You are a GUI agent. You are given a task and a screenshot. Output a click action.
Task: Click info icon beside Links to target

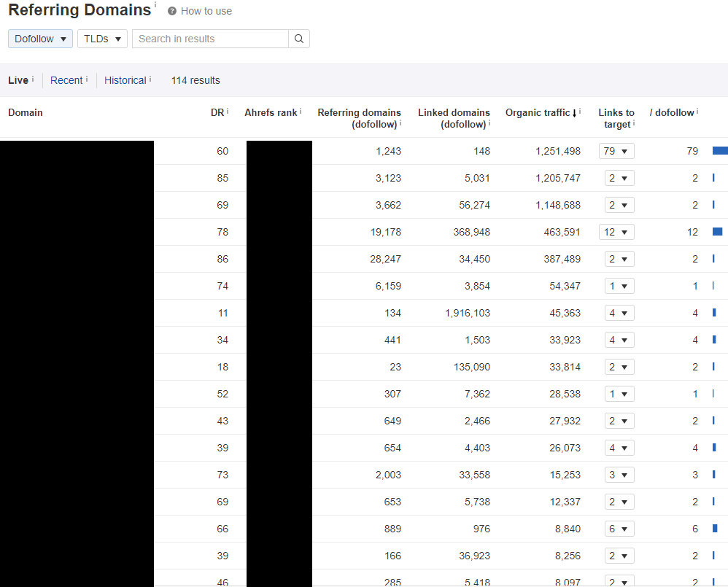click(634, 123)
